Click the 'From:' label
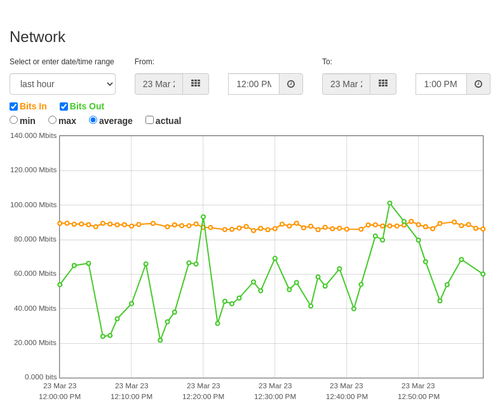This screenshot has width=500, height=403. point(144,62)
